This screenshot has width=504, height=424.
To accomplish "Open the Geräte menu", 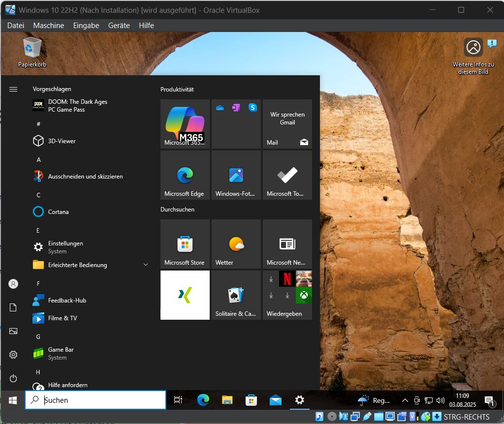I will click(x=119, y=26).
